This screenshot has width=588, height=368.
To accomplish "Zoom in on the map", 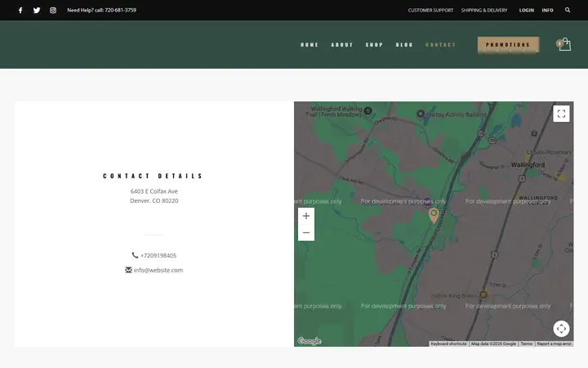I will click(306, 216).
